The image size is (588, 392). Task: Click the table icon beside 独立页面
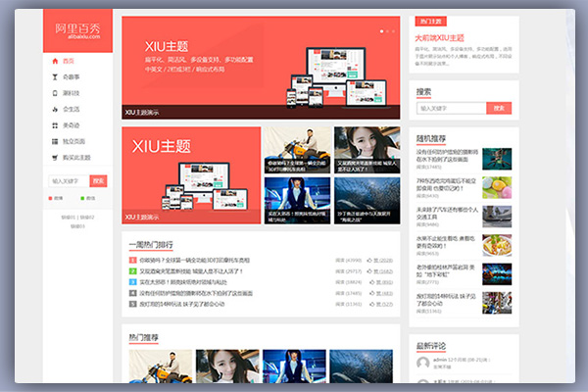click(55, 141)
